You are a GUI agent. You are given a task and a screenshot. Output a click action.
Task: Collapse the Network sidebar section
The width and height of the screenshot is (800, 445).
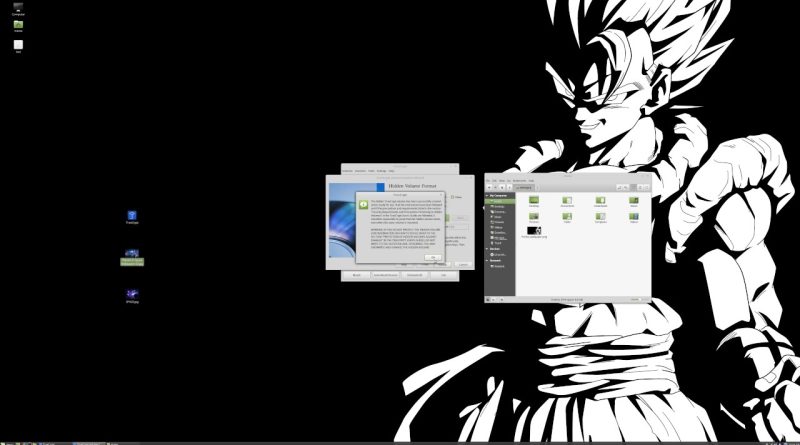487,260
